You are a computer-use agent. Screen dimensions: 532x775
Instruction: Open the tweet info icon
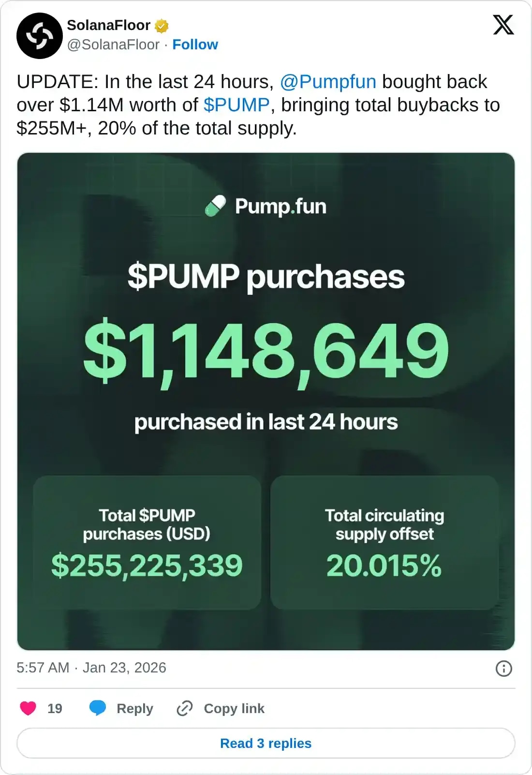pyautogui.click(x=503, y=668)
